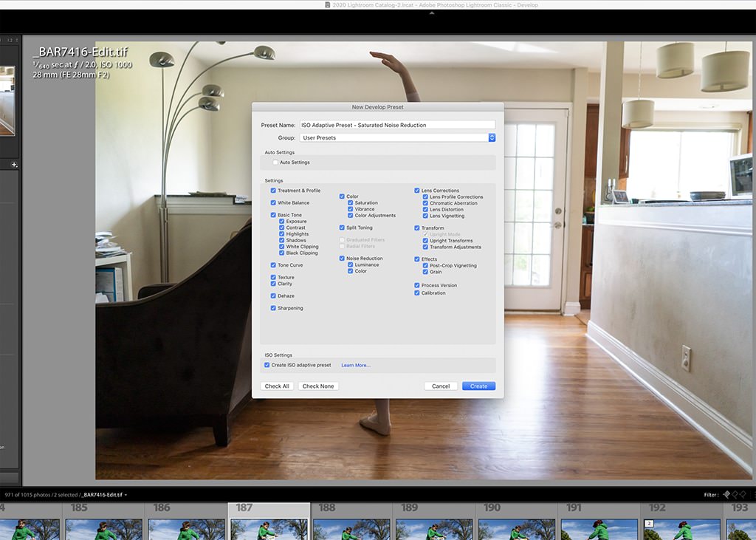The height and width of the screenshot is (540, 756).
Task: Uncheck the Tone Curve checkbox
Action: coord(273,265)
